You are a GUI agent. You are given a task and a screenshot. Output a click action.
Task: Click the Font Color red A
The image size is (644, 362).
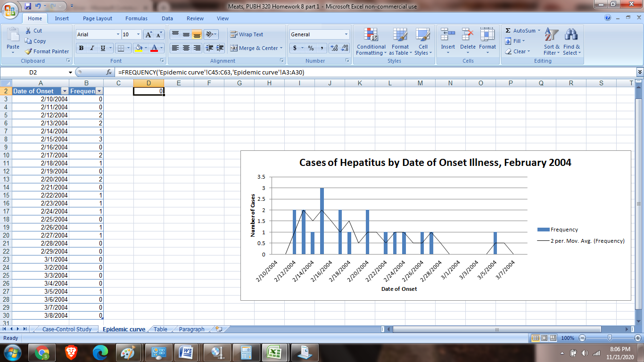coord(154,48)
